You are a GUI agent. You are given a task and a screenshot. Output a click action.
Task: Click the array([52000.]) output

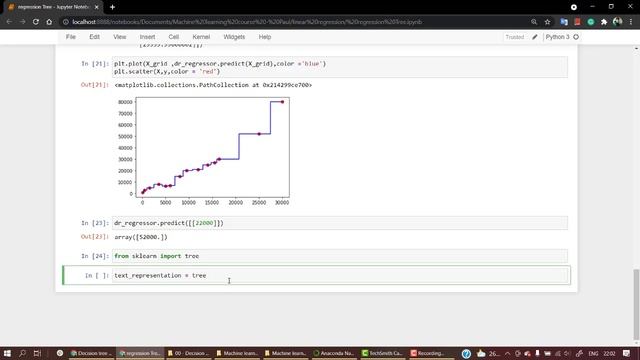141,237
